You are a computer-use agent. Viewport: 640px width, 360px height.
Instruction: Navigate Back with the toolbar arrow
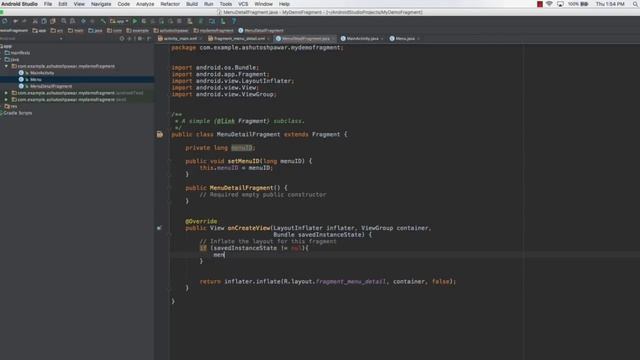pyautogui.click(x=83, y=21)
